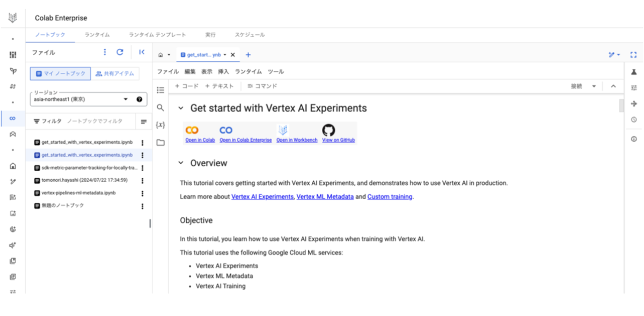Open the dashboard grid icon in left navigation
The image size is (644, 316).
12,55
